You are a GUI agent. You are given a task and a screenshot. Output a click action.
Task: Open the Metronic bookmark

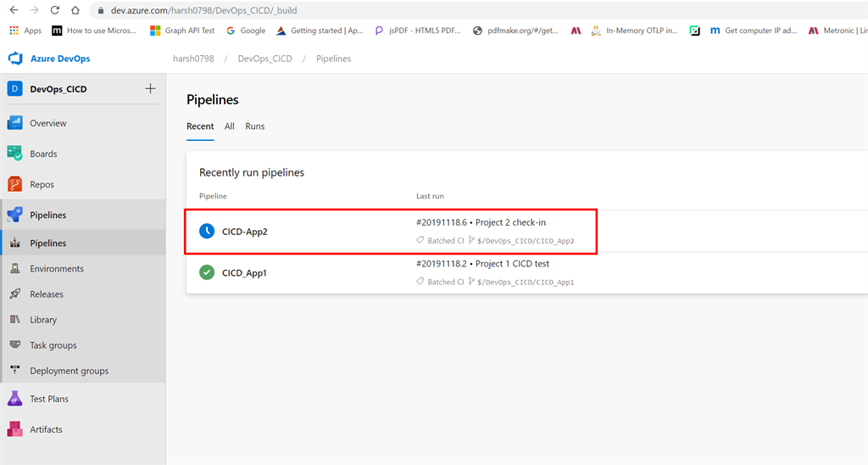[x=838, y=31]
